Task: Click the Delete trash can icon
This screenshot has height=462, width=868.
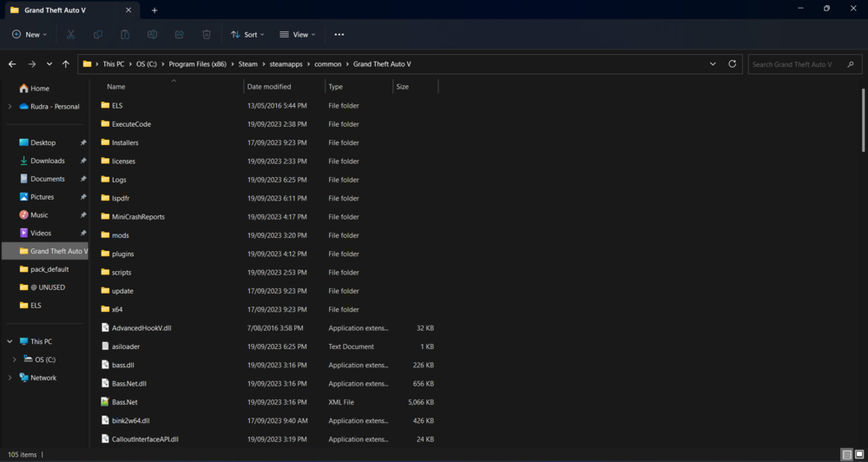Action: click(x=207, y=35)
